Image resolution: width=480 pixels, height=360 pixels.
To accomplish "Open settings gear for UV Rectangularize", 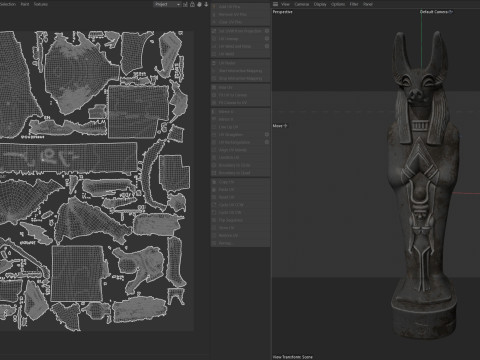I will coord(267,142).
